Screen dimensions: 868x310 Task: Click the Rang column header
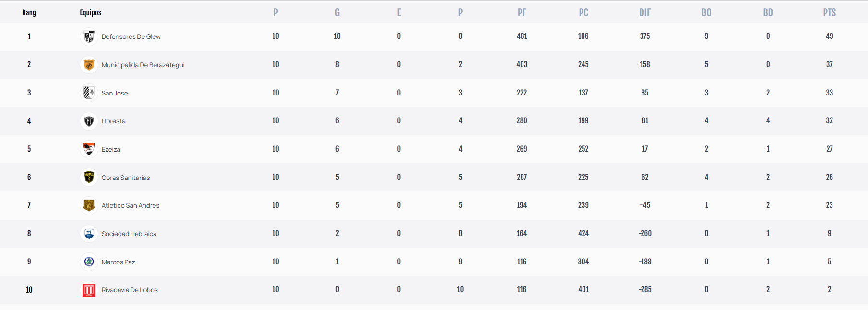(x=29, y=12)
